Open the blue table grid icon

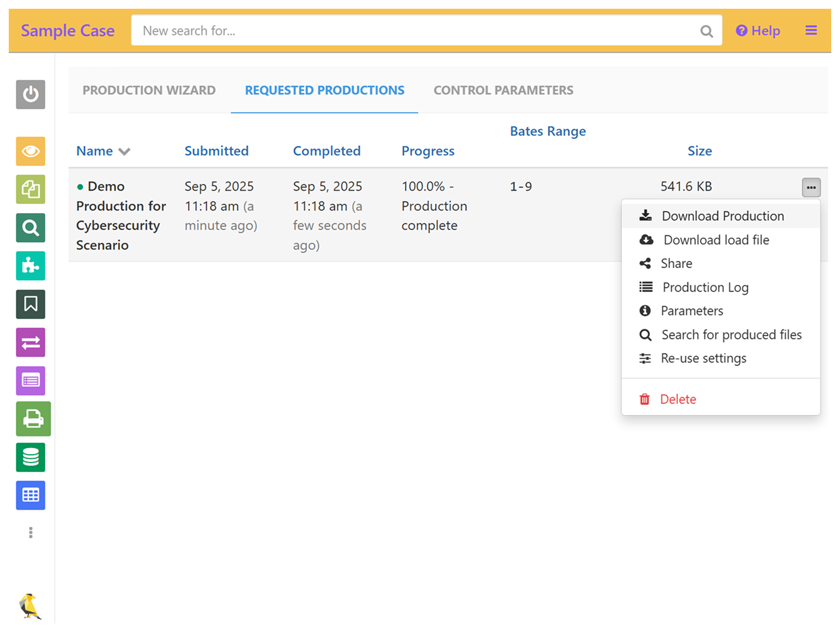(x=30, y=496)
